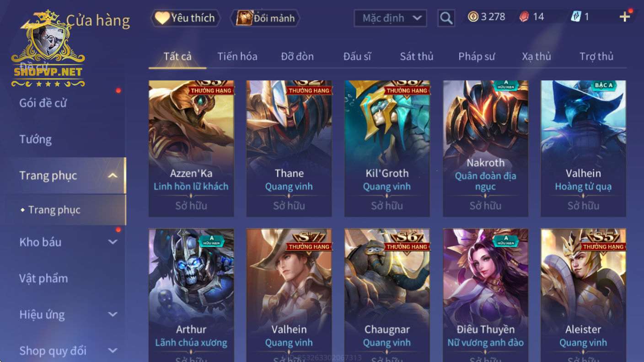
Task: Go to Tướng in sidebar
Action: tap(35, 139)
